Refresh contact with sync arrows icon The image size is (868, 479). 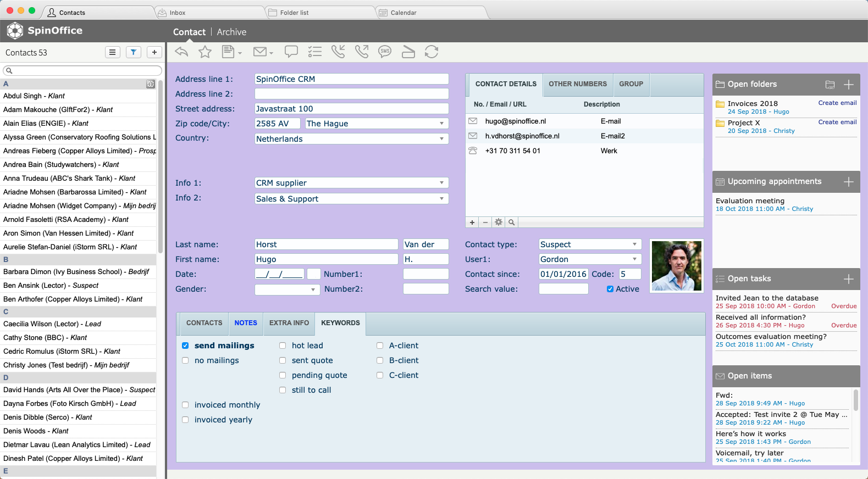pyautogui.click(x=432, y=52)
